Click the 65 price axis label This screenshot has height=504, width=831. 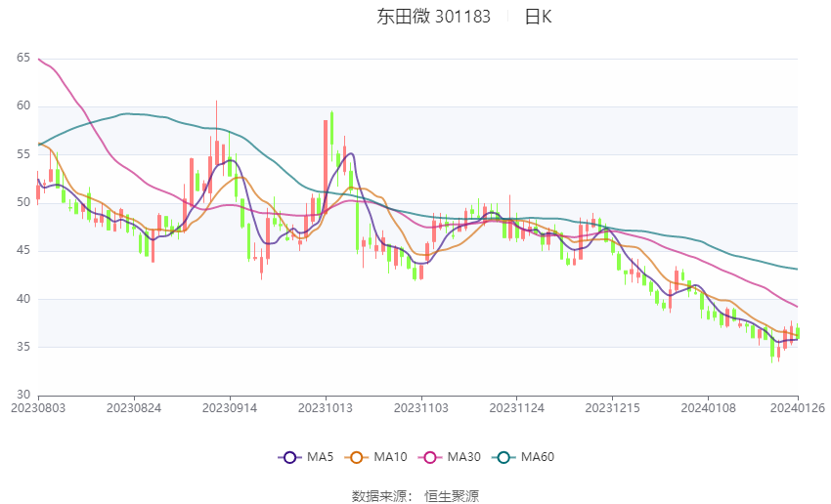tap(23, 58)
